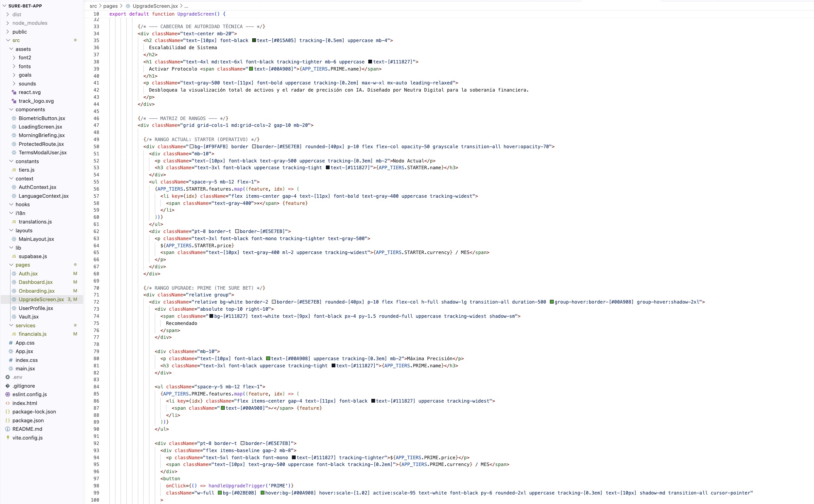Click the .env gear icon
Image resolution: width=814 pixels, height=504 pixels.
(x=7, y=377)
